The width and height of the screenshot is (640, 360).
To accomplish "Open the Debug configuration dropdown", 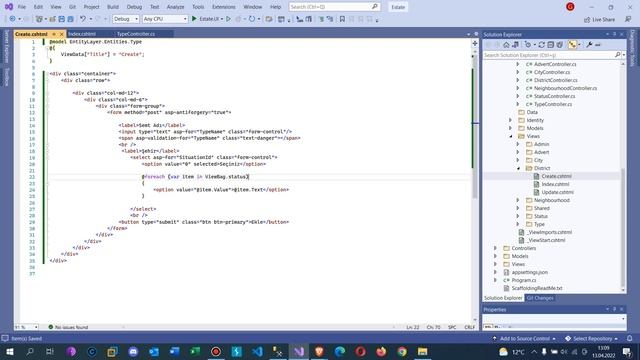I will coord(126,19).
